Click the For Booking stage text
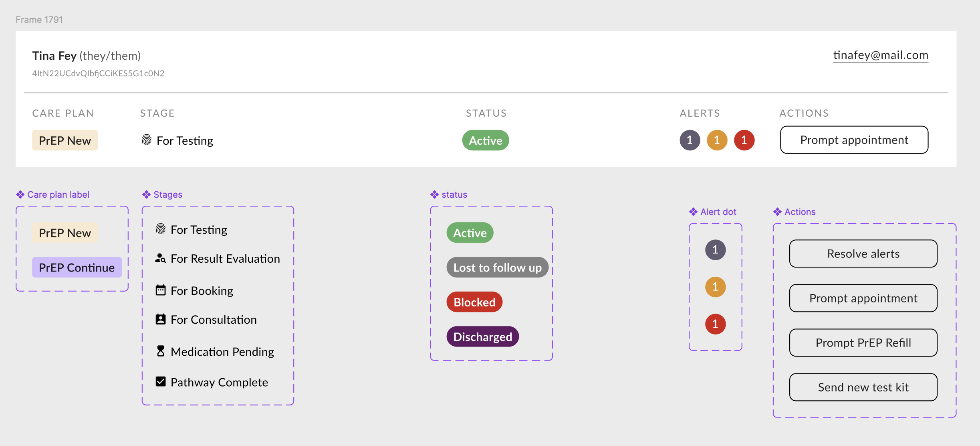Screen dimensions: 980x446 [x=202, y=291]
